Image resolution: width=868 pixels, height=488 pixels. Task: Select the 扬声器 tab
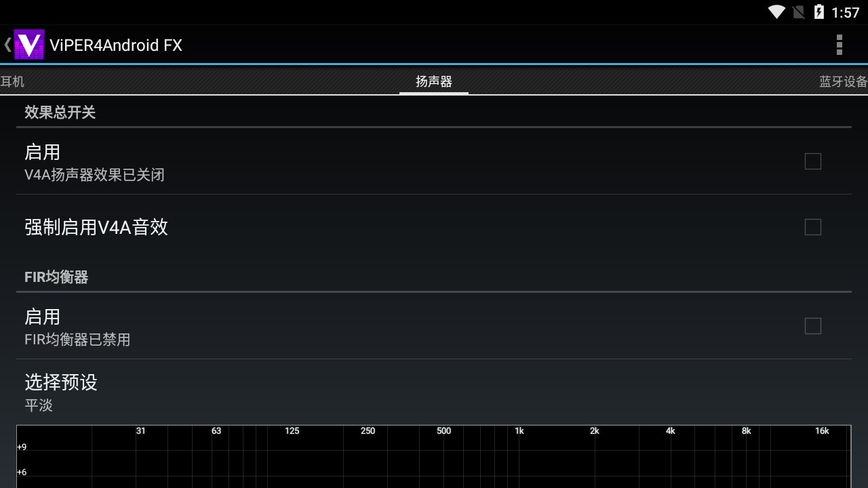434,81
